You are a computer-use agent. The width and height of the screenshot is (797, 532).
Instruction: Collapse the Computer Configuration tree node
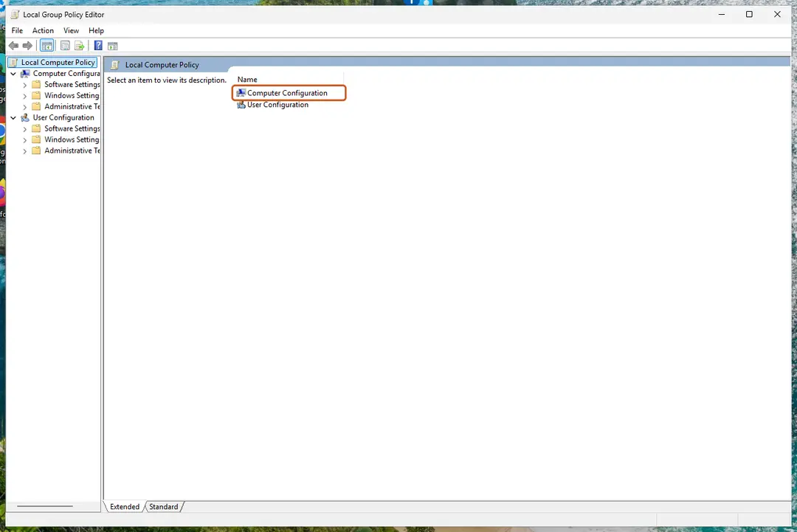(13, 74)
